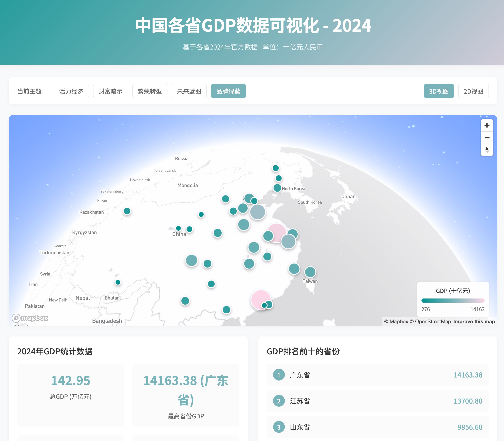Click the Taiwan bubble above Taiwan label
Image resolution: width=504 pixels, height=441 pixels.
tap(310, 272)
